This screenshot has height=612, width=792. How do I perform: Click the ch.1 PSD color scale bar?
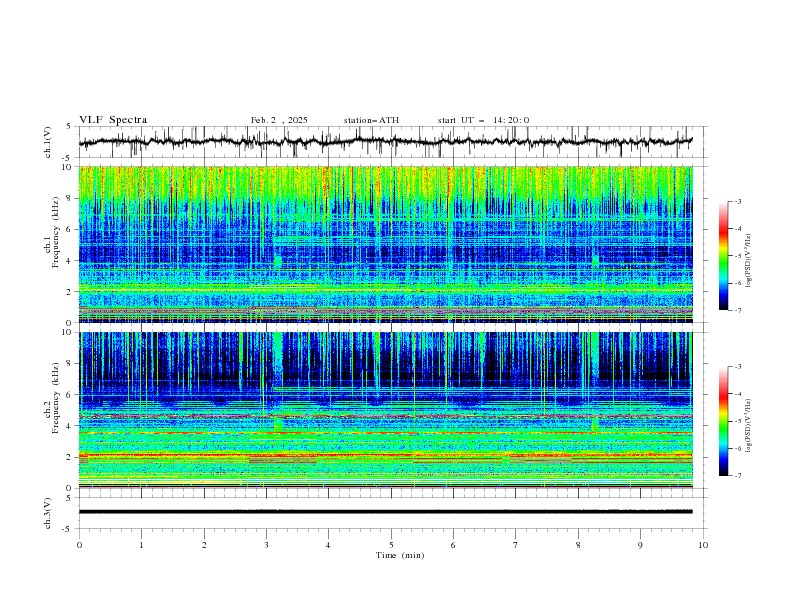click(x=723, y=256)
